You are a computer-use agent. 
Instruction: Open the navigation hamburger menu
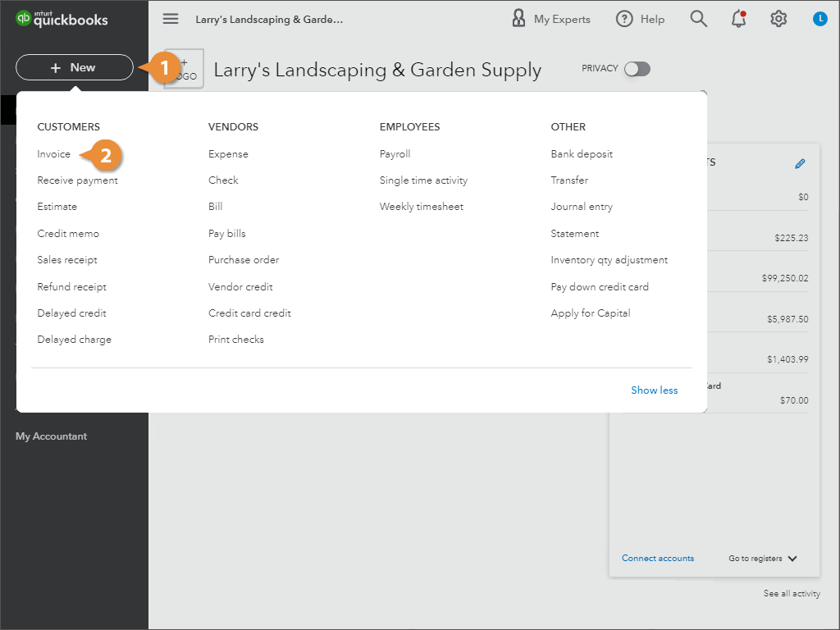(170, 18)
